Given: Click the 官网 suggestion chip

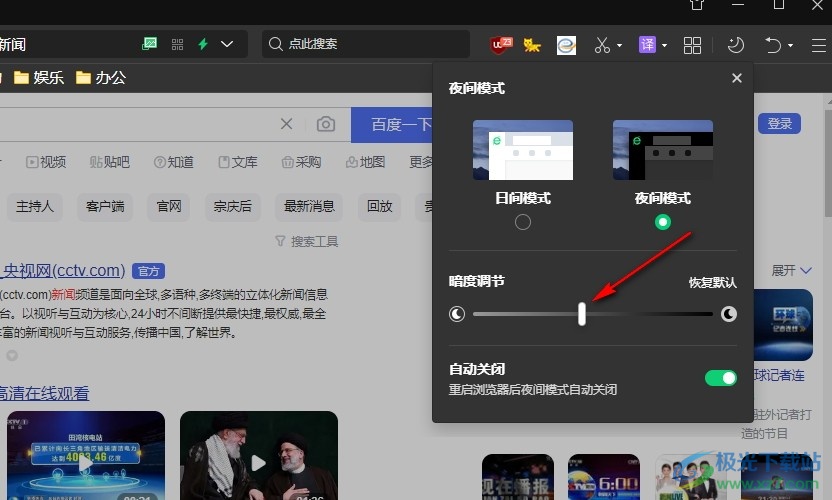Looking at the screenshot, I should click(x=169, y=206).
